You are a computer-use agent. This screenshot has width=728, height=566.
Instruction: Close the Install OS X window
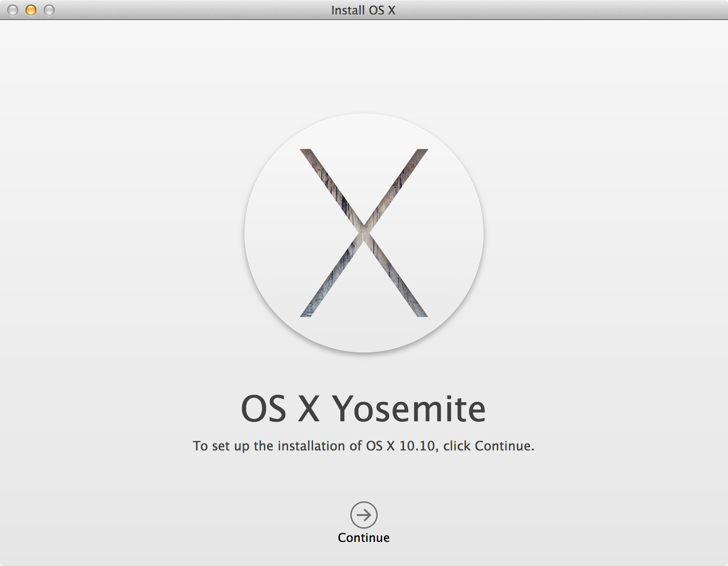13,10
